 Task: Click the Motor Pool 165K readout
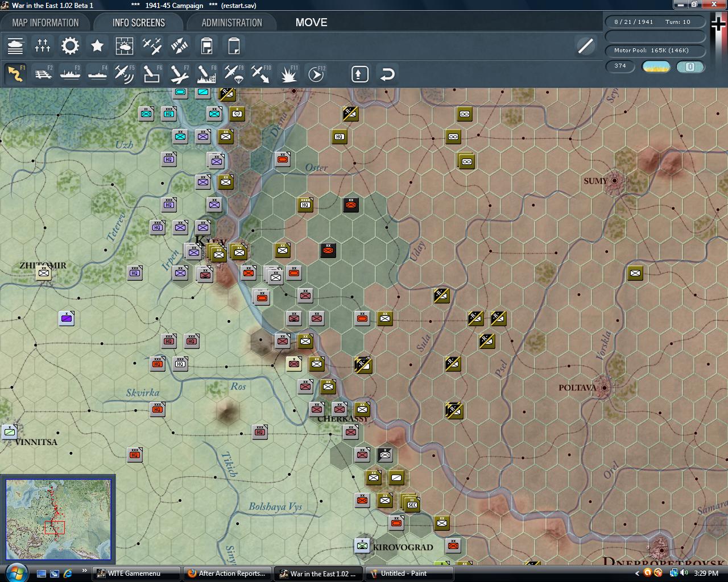[655, 51]
